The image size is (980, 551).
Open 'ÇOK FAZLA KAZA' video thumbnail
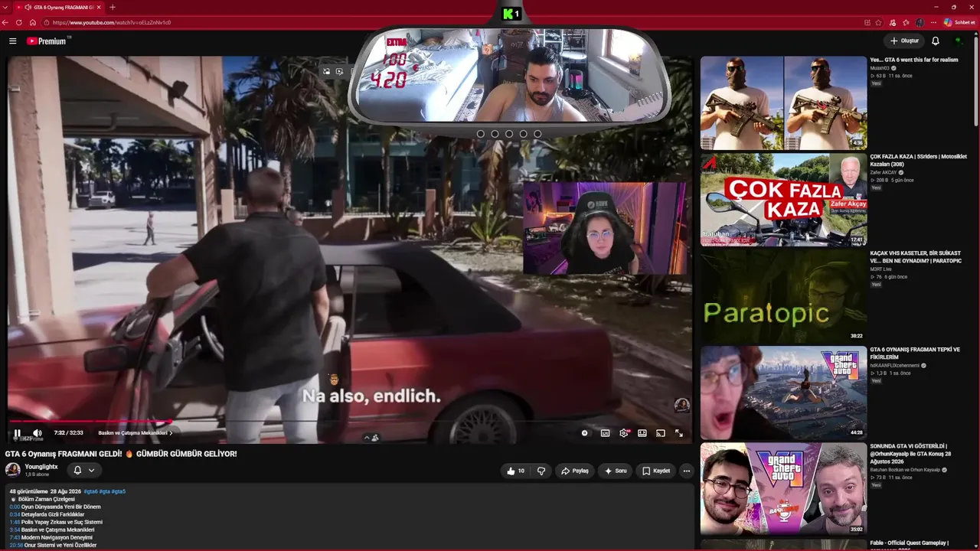[783, 200]
